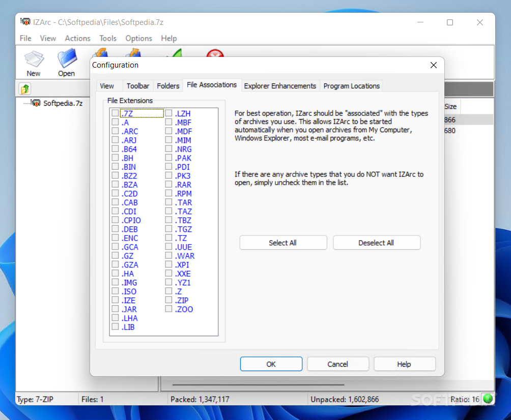
Task: Click the Packed: 1,347,117 status text
Action: (x=200, y=399)
